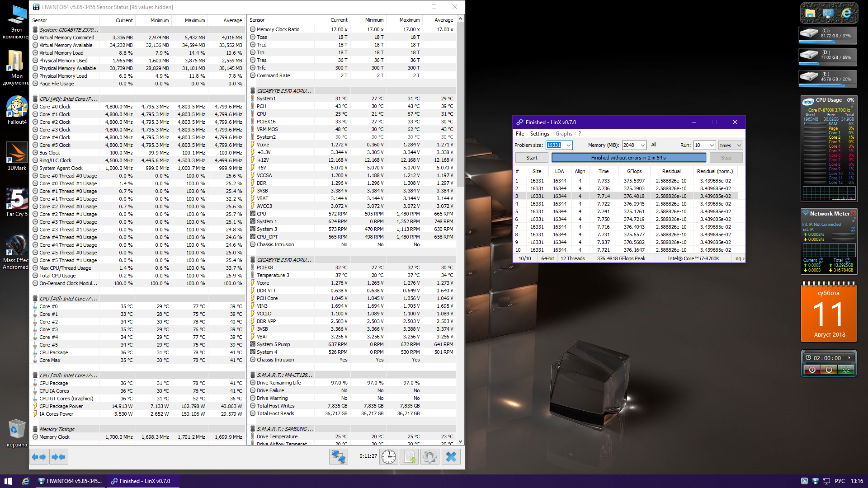Select the red shutdown mode on timer gadget
This screenshot has height=488, width=868.
click(x=812, y=370)
